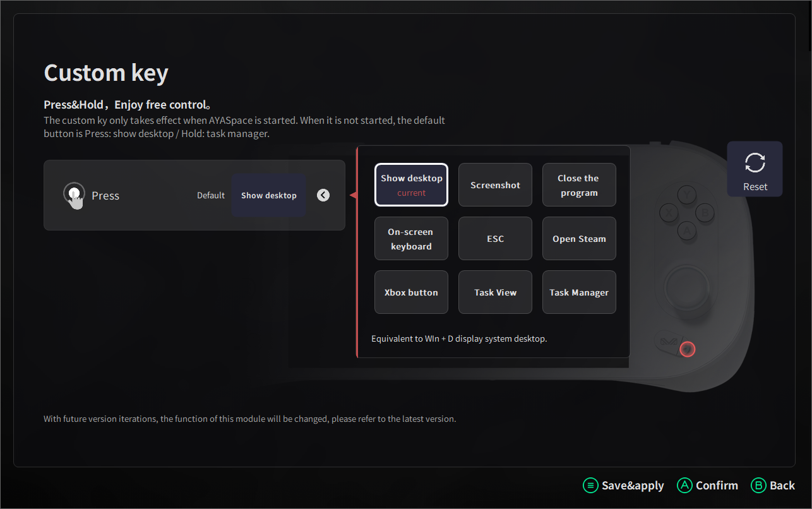This screenshot has height=509, width=812.
Task: Click the Confirm A button glyph
Action: click(684, 485)
